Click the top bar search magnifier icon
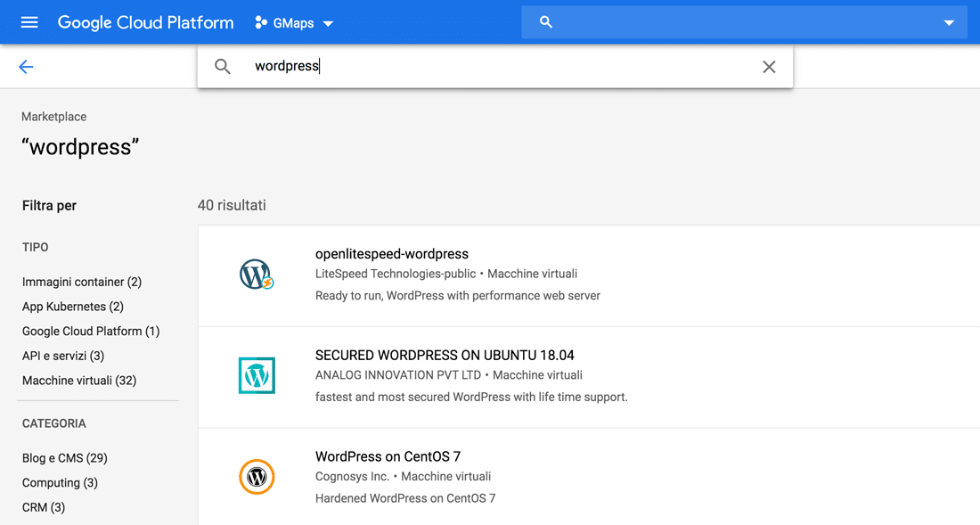 click(545, 22)
